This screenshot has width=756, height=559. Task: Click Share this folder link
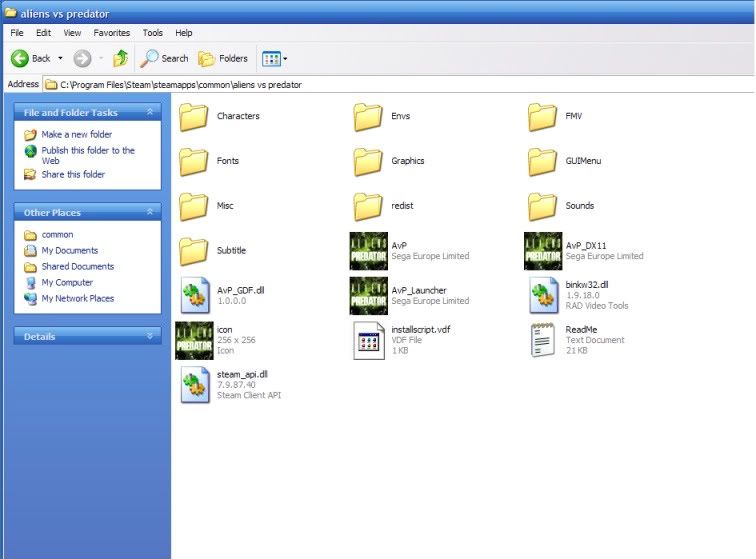click(x=73, y=175)
